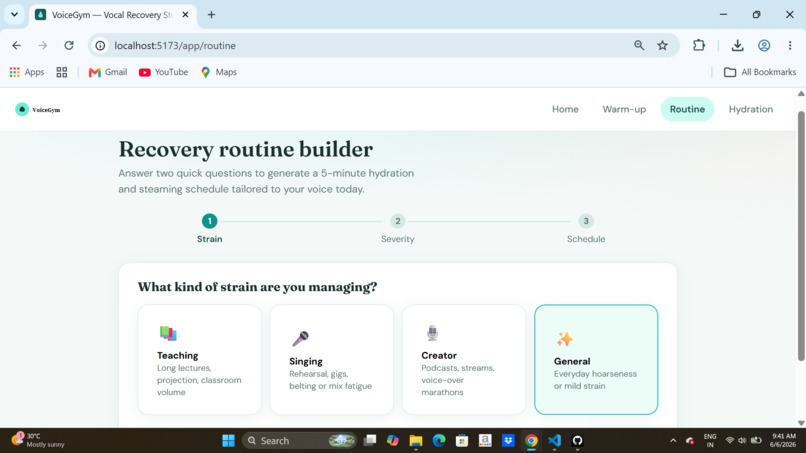This screenshot has width=806, height=453.
Task: Open Dropbox from the taskbar
Action: pos(508,441)
